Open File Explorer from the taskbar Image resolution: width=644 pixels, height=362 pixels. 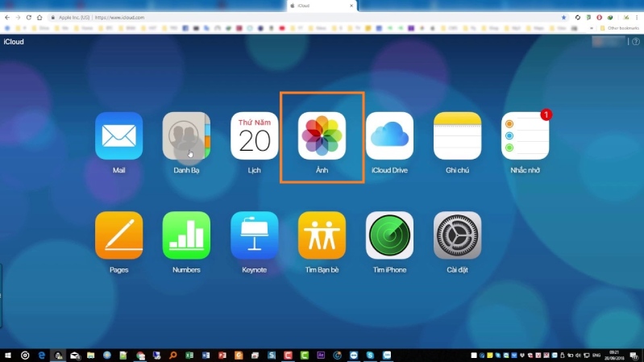pos(91,356)
